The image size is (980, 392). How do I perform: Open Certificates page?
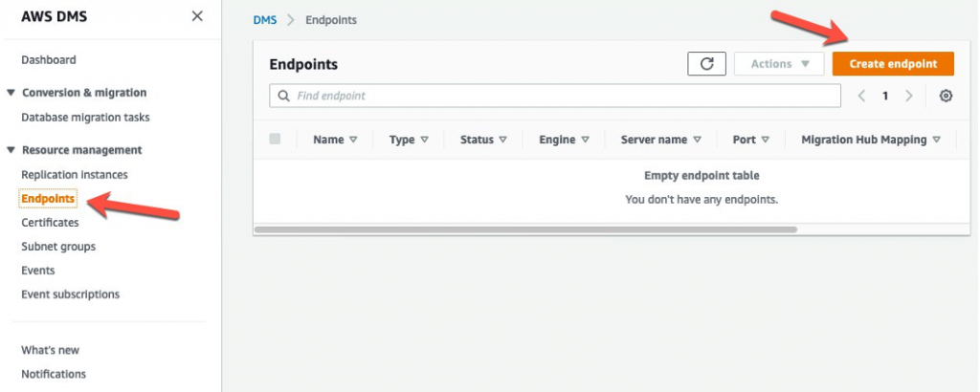click(50, 222)
